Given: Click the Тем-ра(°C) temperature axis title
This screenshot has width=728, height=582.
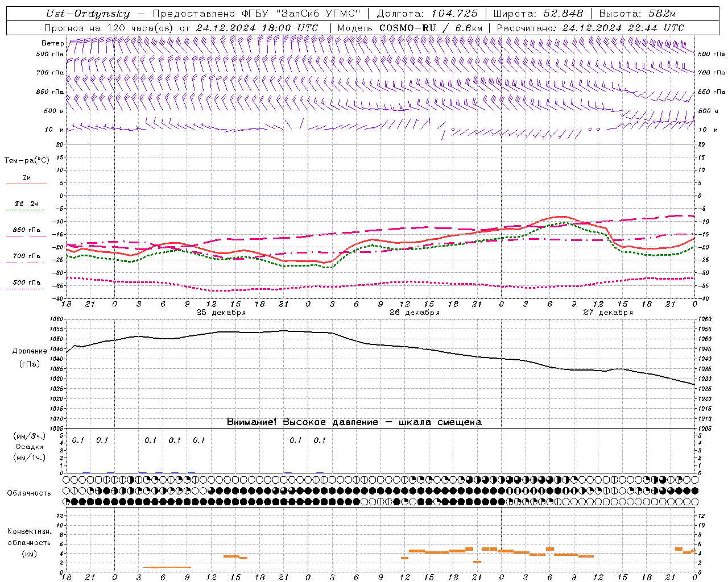Looking at the screenshot, I should pos(27,161).
